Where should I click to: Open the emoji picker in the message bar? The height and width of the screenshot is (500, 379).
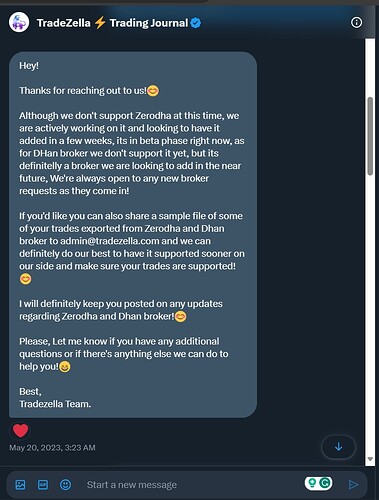click(65, 484)
